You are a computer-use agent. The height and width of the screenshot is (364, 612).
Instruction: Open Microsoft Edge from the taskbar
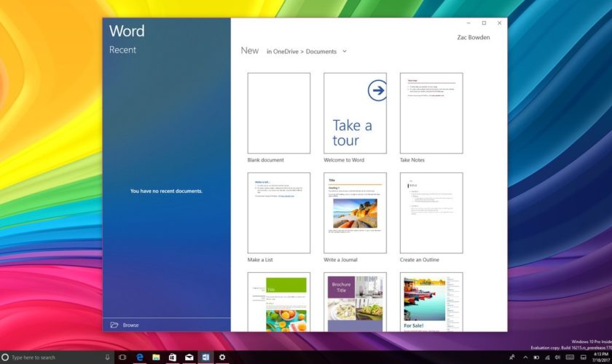[x=138, y=357]
